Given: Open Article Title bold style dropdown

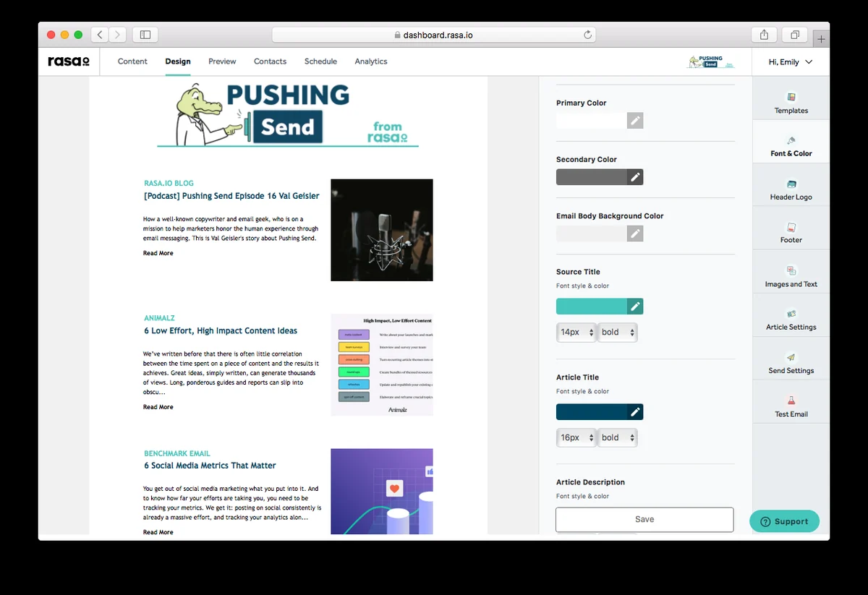Looking at the screenshot, I should click(618, 437).
